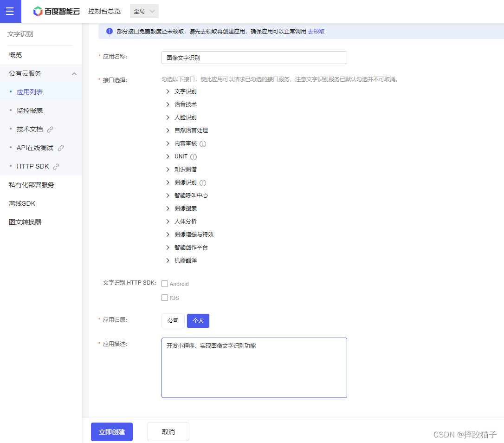504x443 pixels.
Task: Open 概览 in the sidebar
Action: click(x=15, y=55)
